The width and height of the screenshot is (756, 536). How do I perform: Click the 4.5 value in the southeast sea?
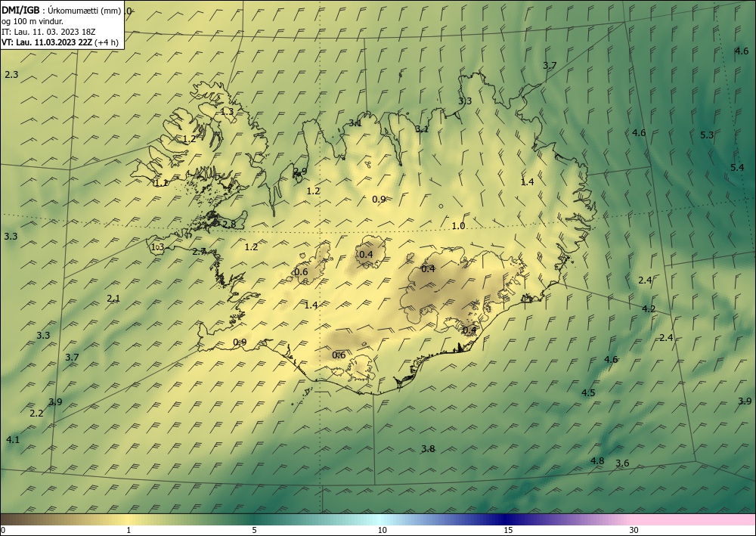pyautogui.click(x=588, y=393)
